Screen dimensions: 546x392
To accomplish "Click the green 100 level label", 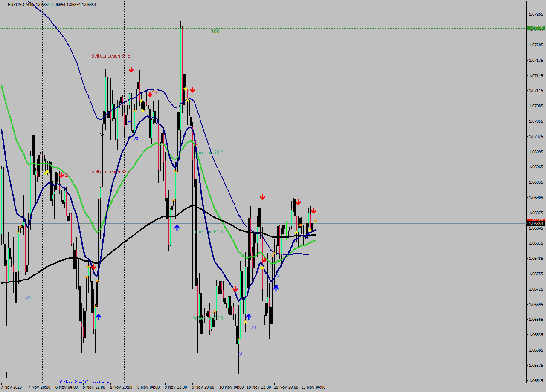I will (215, 32).
